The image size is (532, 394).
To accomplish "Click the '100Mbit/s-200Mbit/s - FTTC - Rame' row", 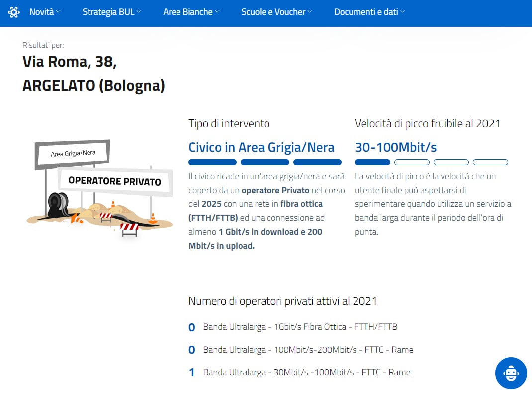I will click(x=308, y=350).
